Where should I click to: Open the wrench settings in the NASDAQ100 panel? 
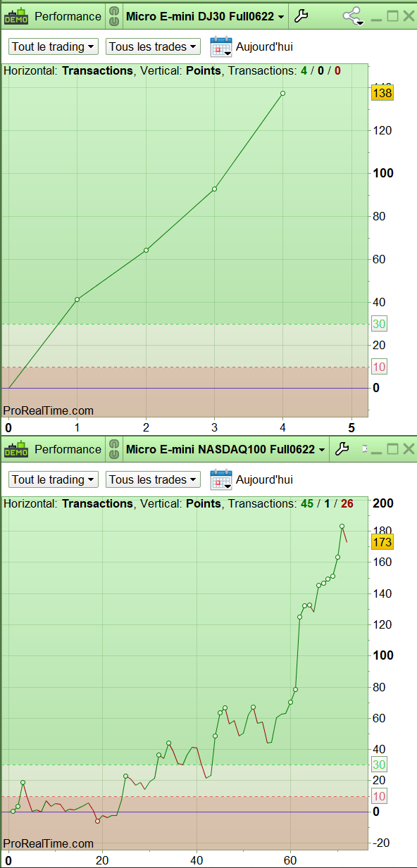(342, 448)
